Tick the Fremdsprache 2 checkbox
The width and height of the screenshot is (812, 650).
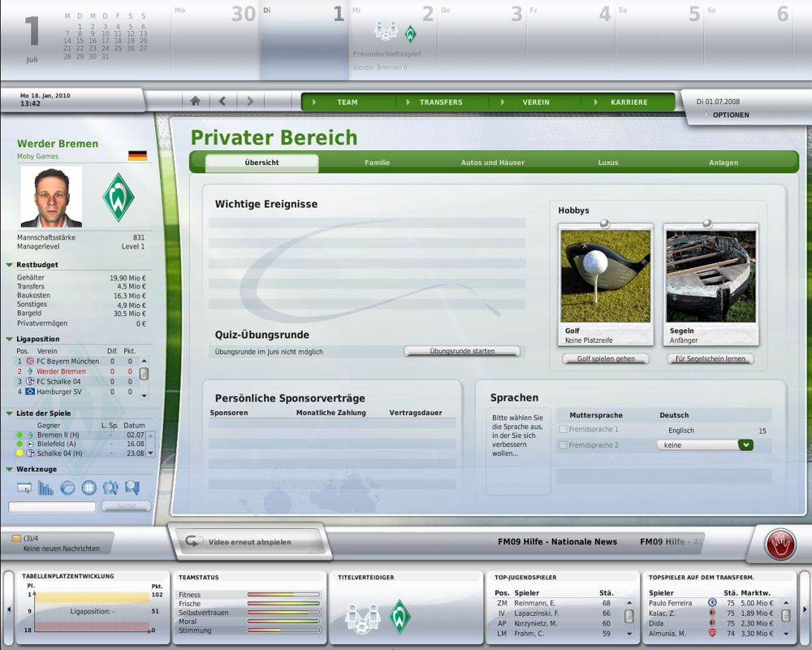[564, 445]
